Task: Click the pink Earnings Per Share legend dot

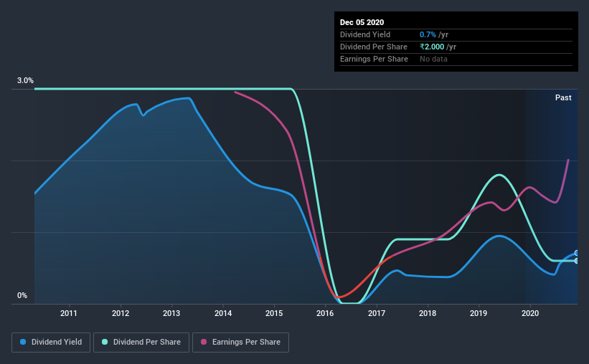Action: [x=204, y=342]
